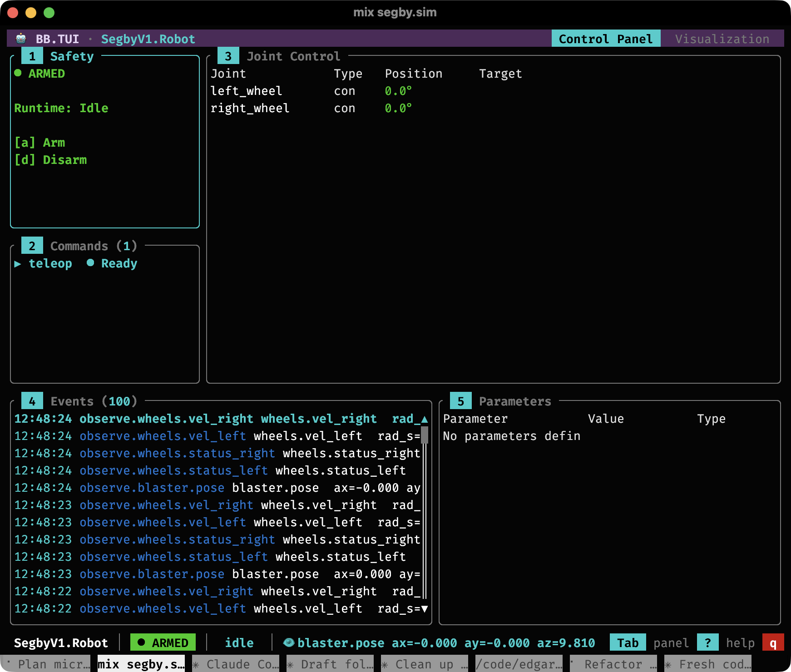Click the yellow macOS minimize window button
The image size is (791, 672).
[31, 13]
